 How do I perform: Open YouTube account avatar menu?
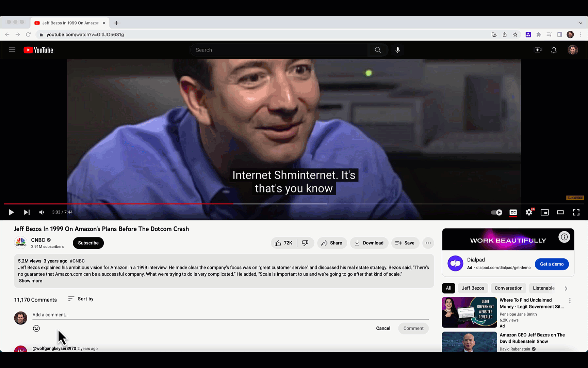[x=573, y=50]
